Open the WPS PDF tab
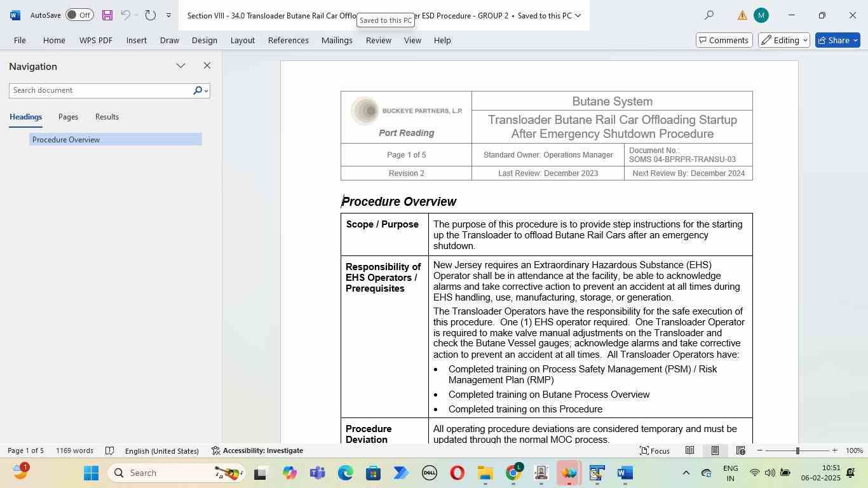The width and height of the screenshot is (868, 488). point(96,40)
